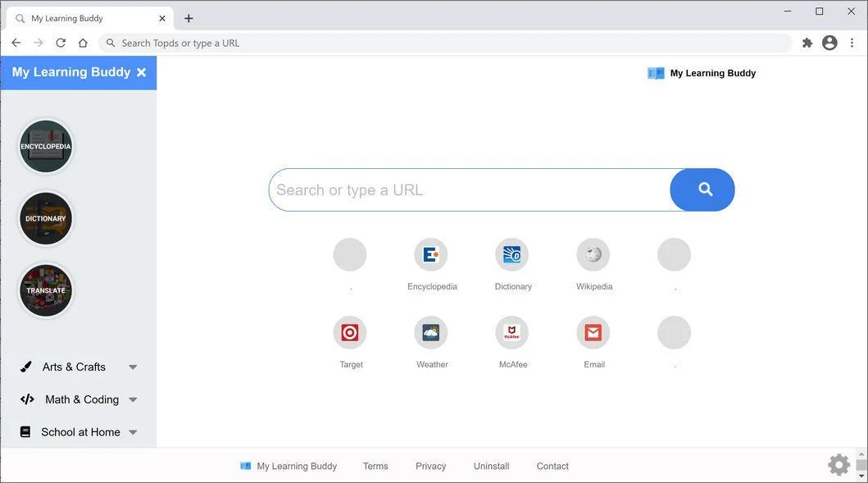Open the McAfee shortcut tile
This screenshot has height=483, width=868.
512,333
